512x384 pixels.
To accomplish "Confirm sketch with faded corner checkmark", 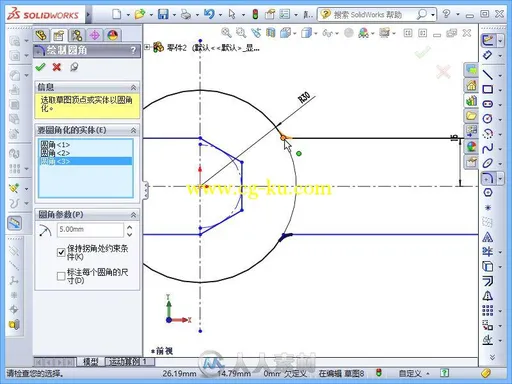I will pos(422,52).
